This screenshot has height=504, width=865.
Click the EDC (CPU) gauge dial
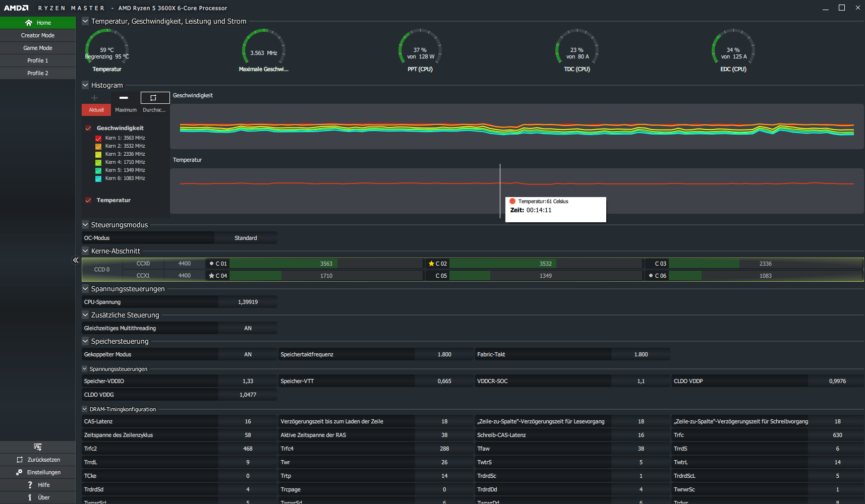coord(733,46)
